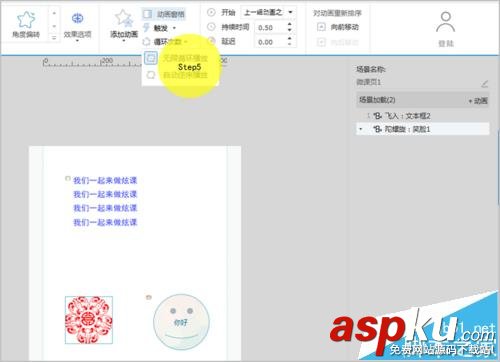Image resolution: width=500 pixels, height=362 pixels.
Task: Choose the second loop playback menu option
Action: (x=180, y=75)
